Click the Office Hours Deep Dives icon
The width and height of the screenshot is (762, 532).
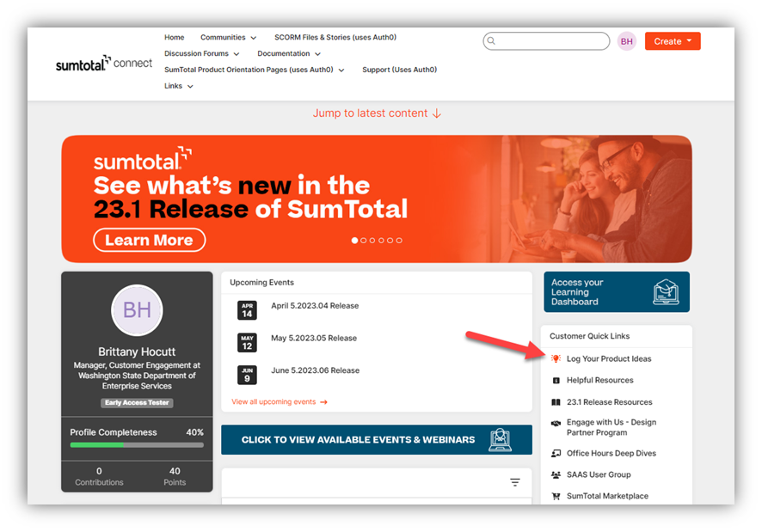pos(556,453)
